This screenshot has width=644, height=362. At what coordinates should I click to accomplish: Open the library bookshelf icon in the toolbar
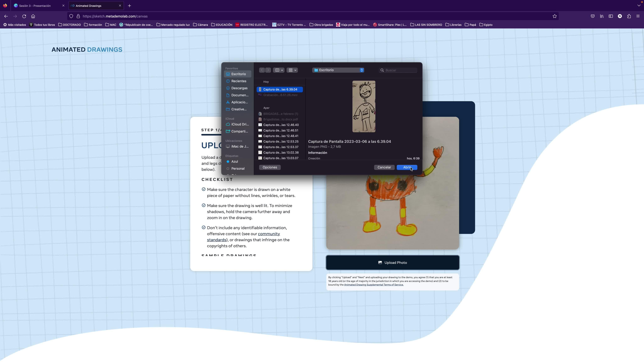click(602, 16)
